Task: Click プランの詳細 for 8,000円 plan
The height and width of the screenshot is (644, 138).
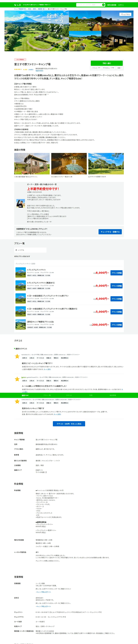Action: 117,273
